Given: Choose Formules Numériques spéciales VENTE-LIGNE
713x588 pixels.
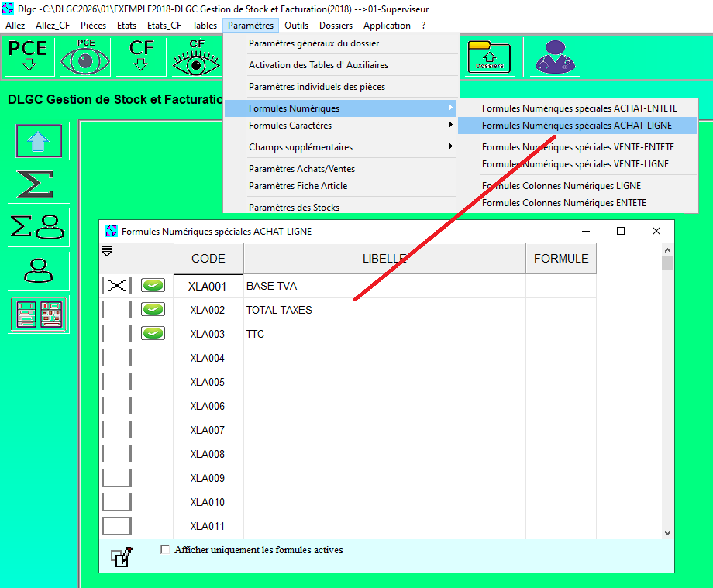Looking at the screenshot, I should point(575,164).
